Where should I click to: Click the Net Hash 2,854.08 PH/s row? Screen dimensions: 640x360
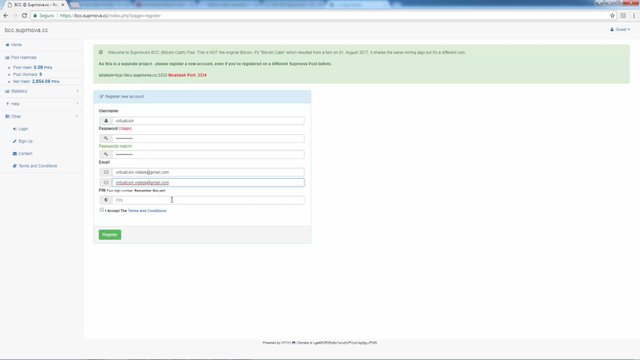(36, 82)
